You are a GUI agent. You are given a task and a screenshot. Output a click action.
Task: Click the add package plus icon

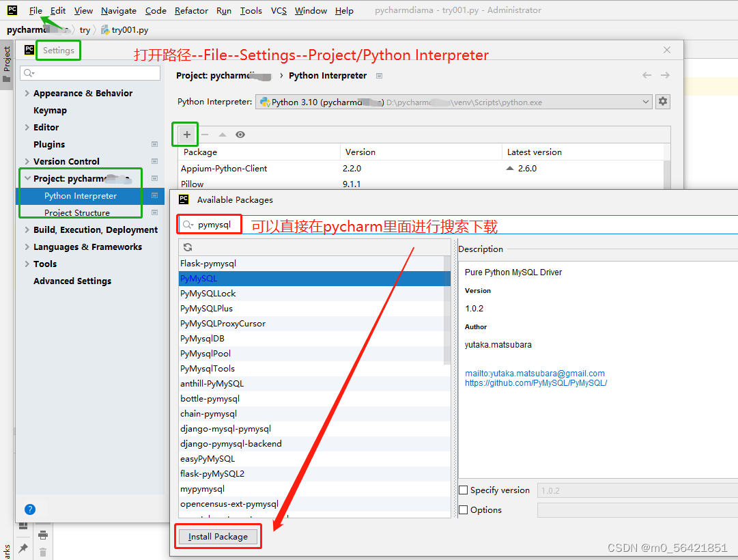[187, 135]
